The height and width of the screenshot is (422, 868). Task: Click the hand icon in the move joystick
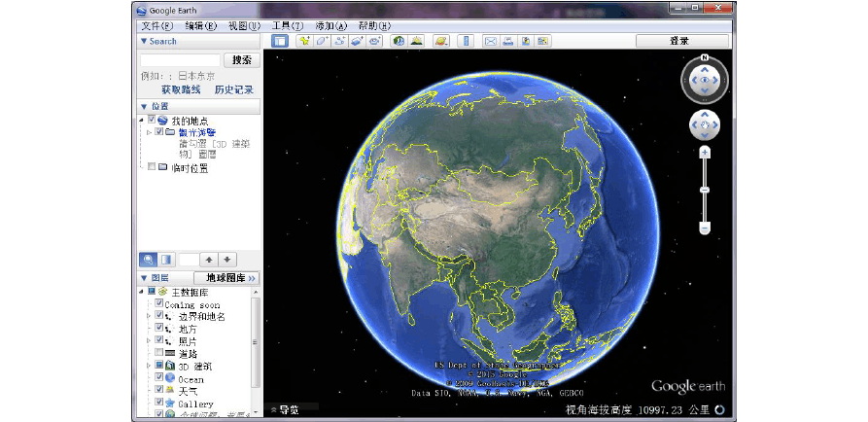[x=705, y=125]
